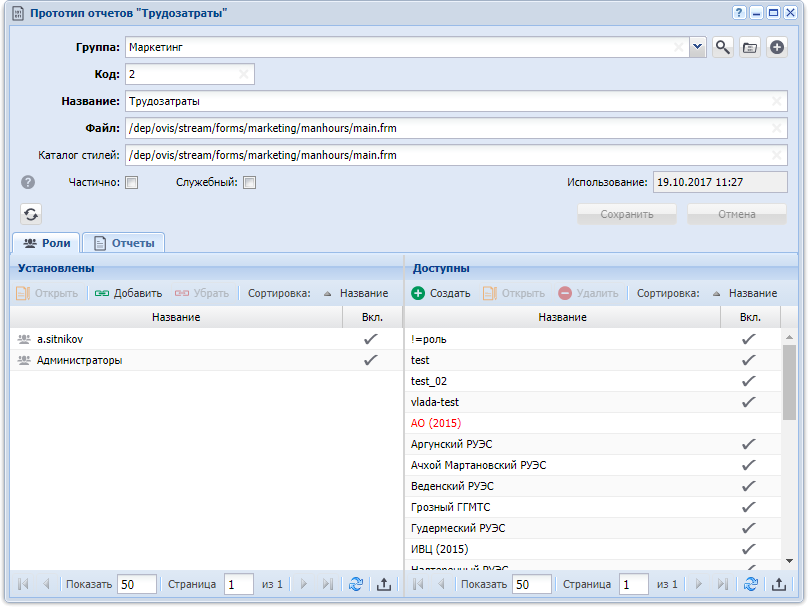The width and height of the screenshot is (808, 607).
Task: Click the refresh form icon below the help icon
Action: [x=31, y=214]
